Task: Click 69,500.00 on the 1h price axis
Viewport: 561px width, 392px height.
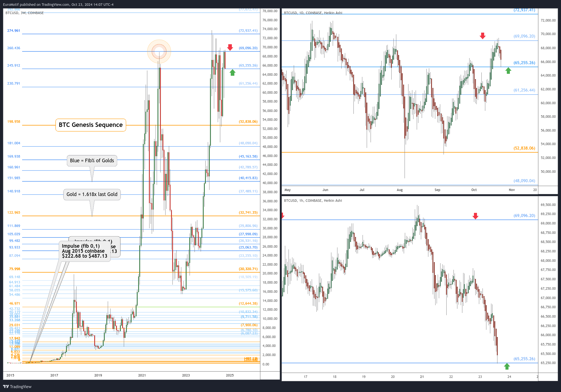Action: [x=548, y=205]
